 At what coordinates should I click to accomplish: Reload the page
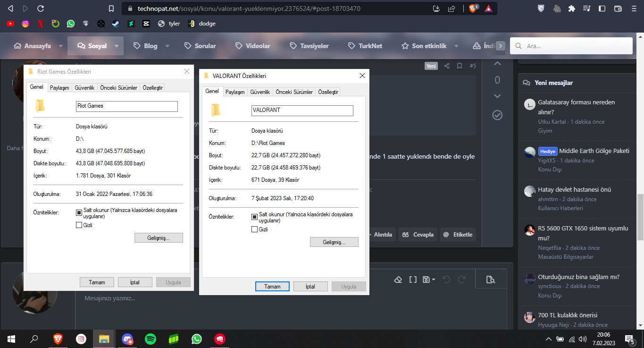coord(41,8)
